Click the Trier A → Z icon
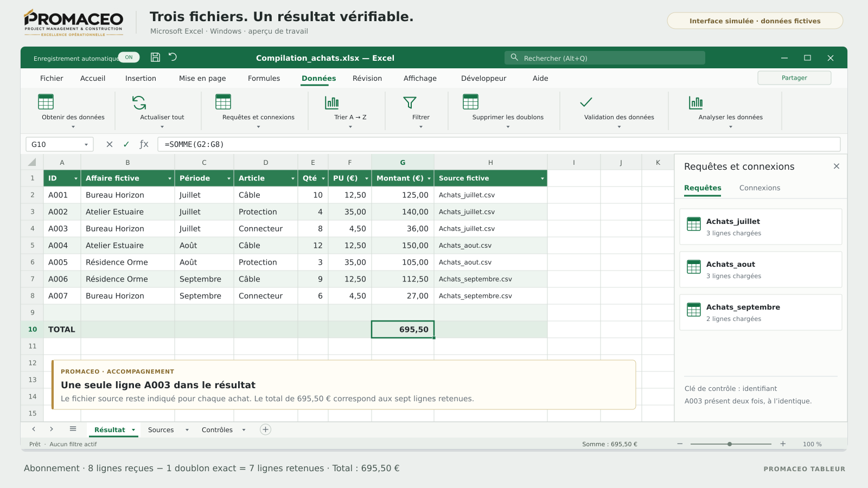 pyautogui.click(x=332, y=102)
